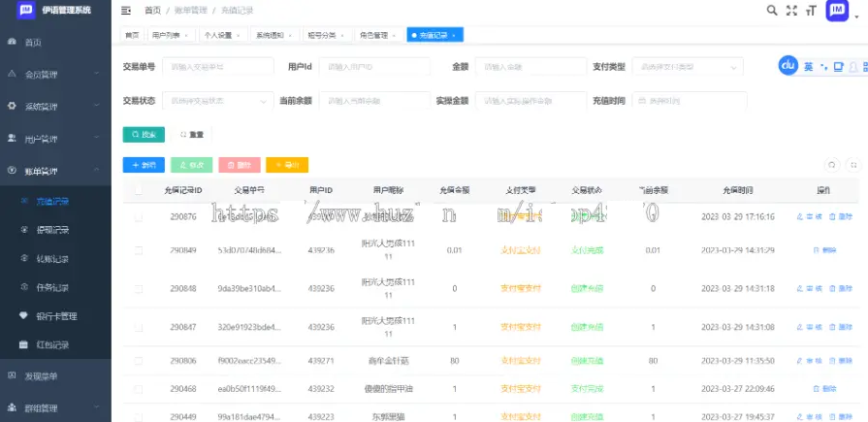Screen dimensions: 868x422
Task: Expand the 系统管理 sidebar menu
Action: [x=55, y=107]
